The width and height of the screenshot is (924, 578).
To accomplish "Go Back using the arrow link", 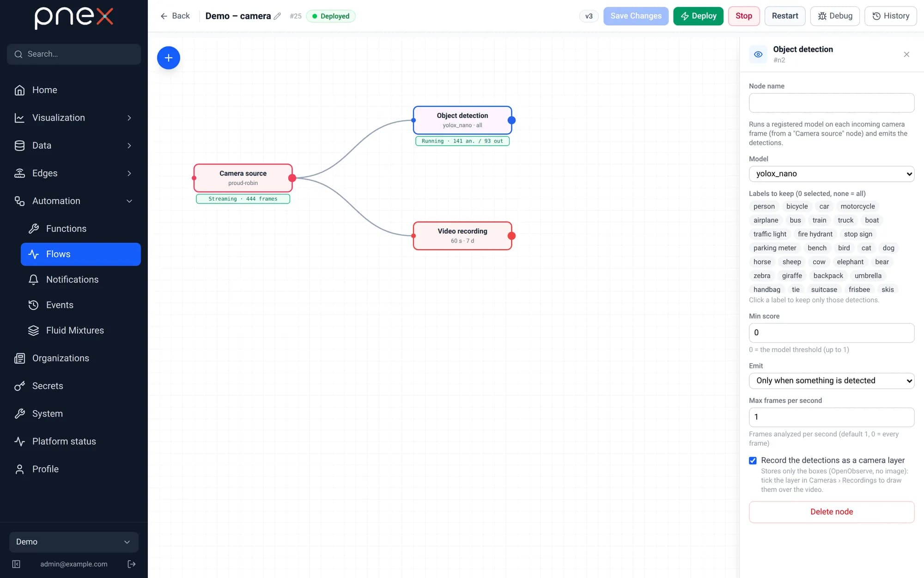I will (175, 16).
